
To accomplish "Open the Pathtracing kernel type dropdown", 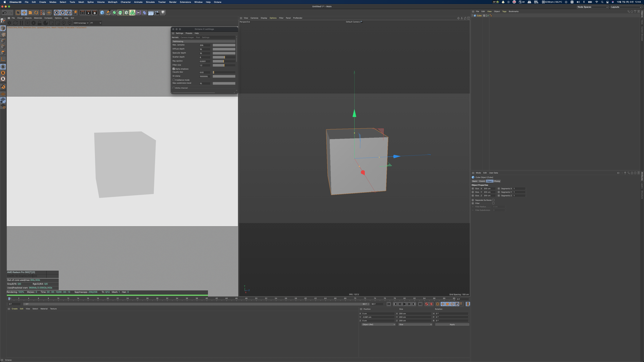I will (x=203, y=41).
